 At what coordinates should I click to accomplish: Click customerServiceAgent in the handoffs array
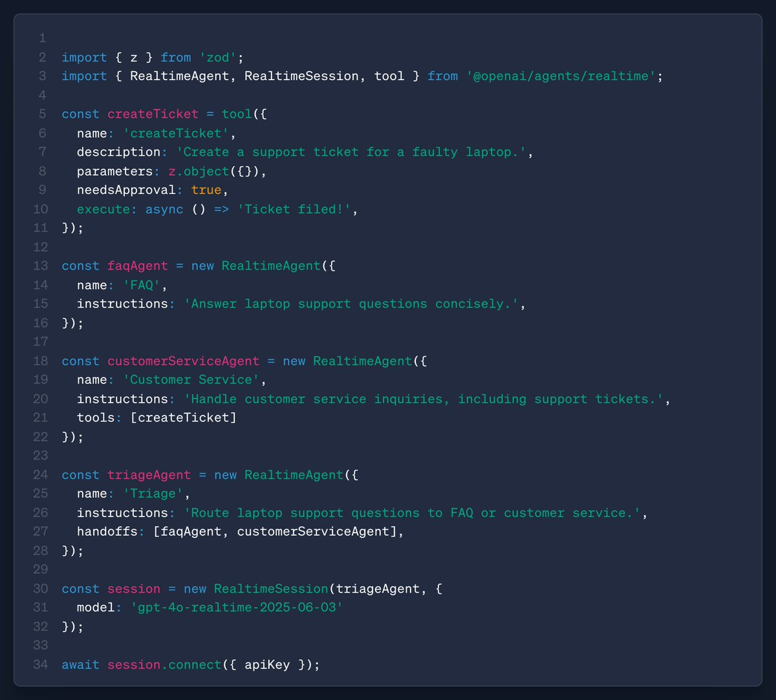pyautogui.click(x=314, y=532)
